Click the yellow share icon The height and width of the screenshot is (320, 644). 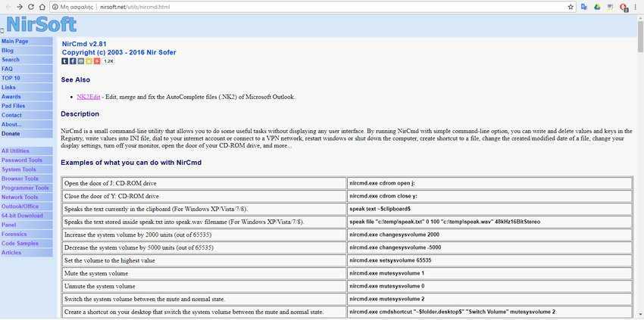point(89,61)
